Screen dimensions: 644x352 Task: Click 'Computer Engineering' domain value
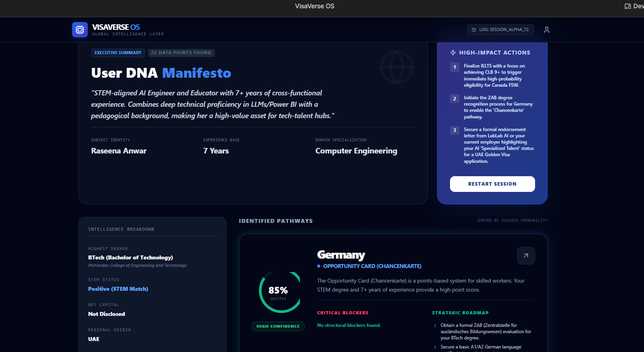[x=356, y=151]
